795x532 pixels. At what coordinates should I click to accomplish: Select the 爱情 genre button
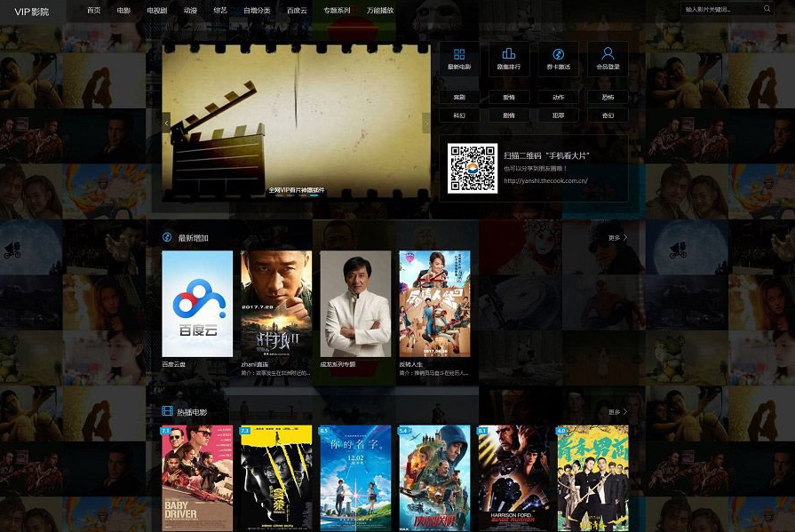509,97
